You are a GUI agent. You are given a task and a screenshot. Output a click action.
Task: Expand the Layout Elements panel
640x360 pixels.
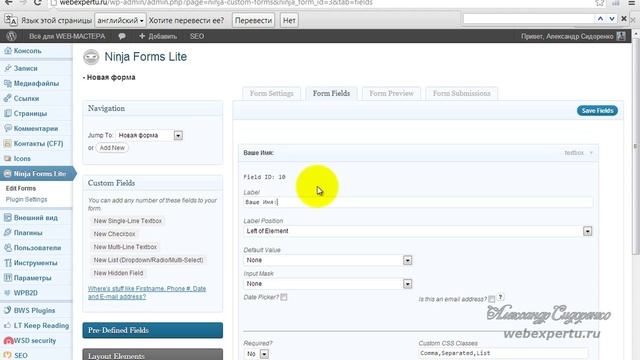pyautogui.click(x=153, y=355)
